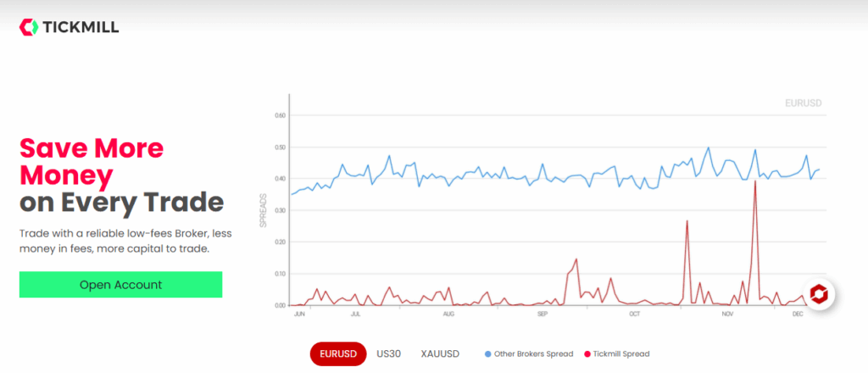Switch to the US30 chart tab
The image size is (868, 373).
coord(388,354)
